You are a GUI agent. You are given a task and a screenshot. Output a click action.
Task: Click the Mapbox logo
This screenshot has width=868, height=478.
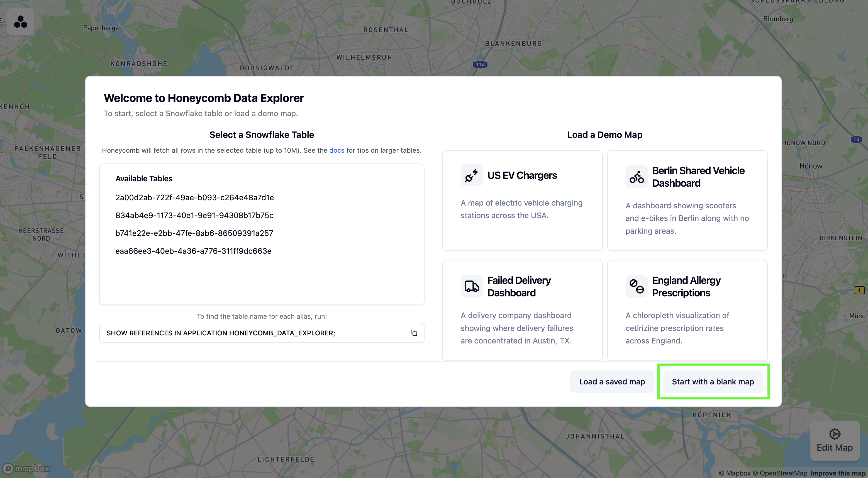pyautogui.click(x=26, y=468)
